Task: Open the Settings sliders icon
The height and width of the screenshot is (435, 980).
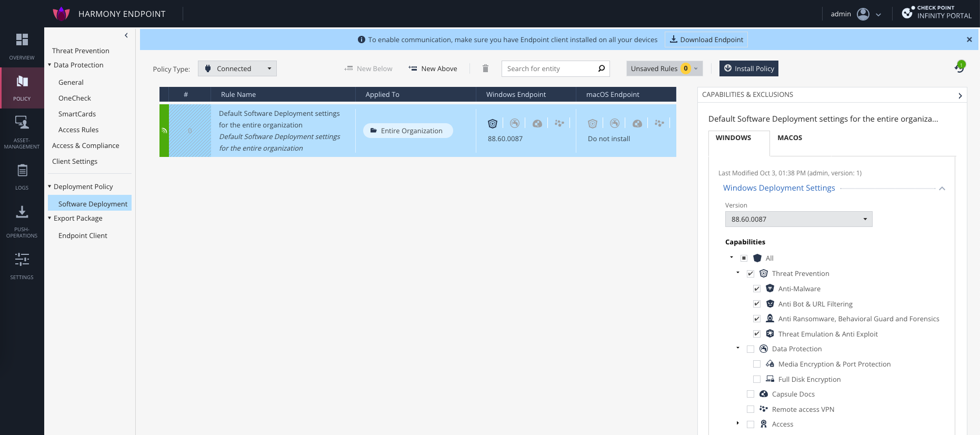Action: coord(22,260)
